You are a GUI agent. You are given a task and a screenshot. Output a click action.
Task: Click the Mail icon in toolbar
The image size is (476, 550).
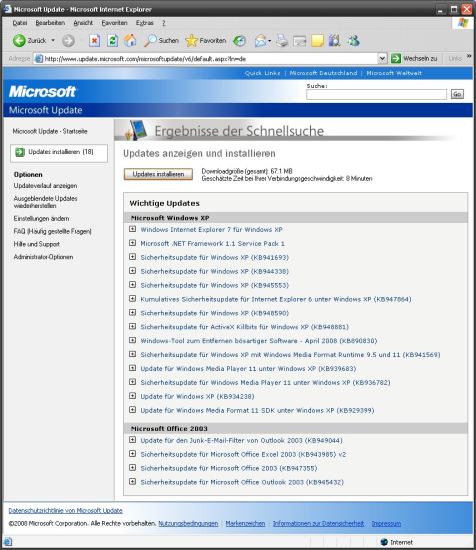point(261,41)
